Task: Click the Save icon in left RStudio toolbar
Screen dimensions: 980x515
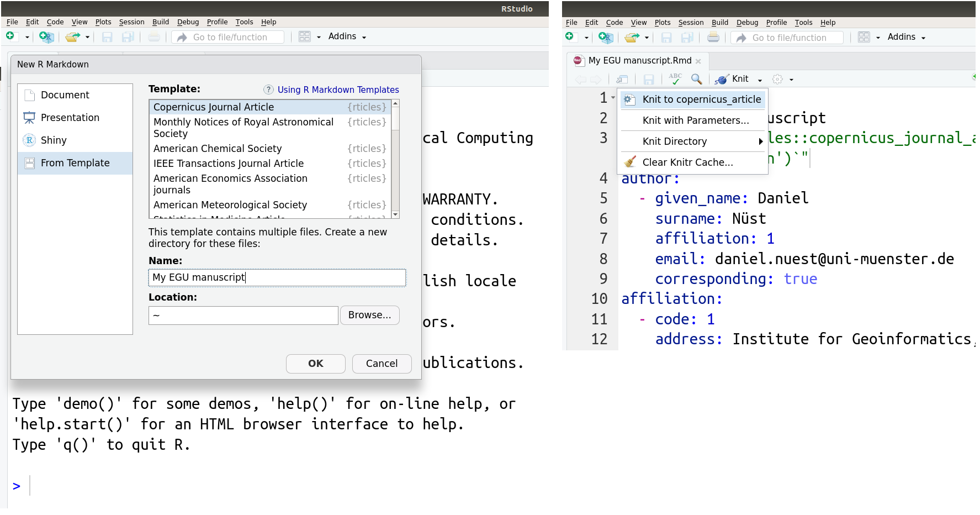Action: coord(107,37)
